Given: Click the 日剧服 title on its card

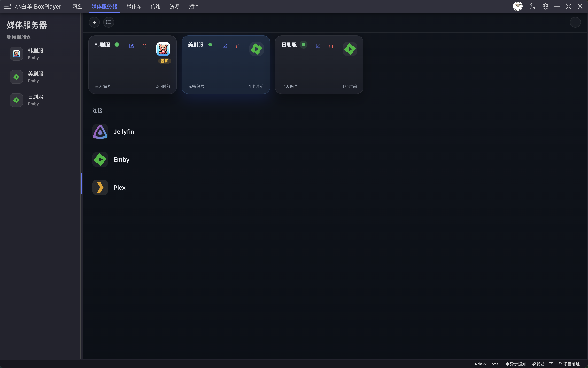Looking at the screenshot, I should (289, 45).
